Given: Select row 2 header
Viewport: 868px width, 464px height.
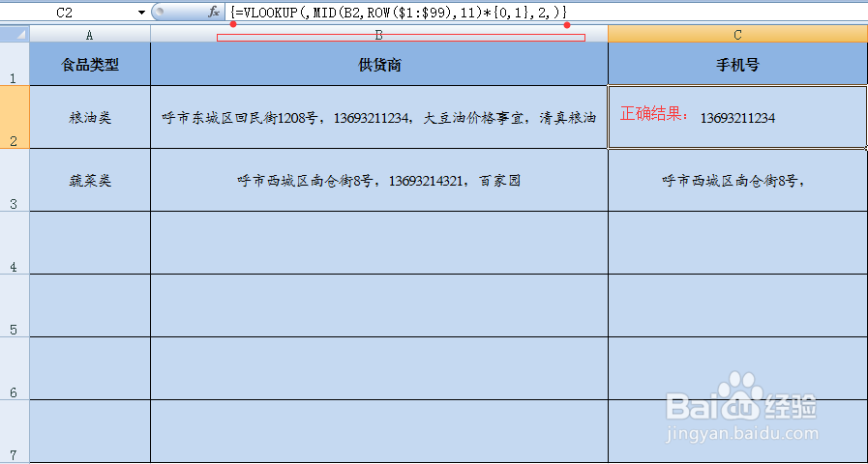Looking at the screenshot, I should click(x=15, y=117).
